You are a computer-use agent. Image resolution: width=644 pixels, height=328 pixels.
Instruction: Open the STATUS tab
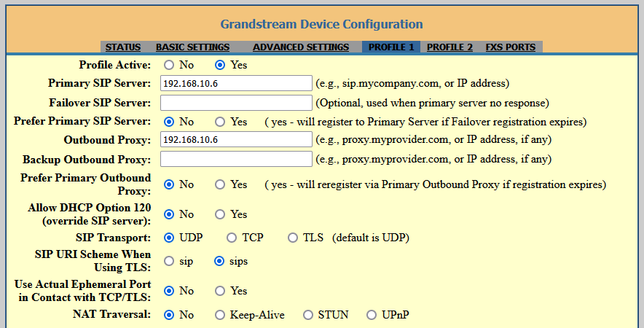(123, 47)
